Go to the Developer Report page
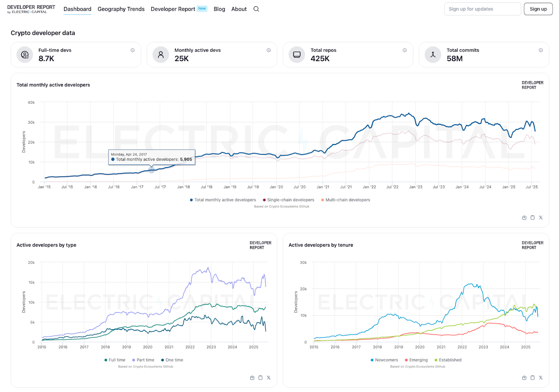The height and width of the screenshot is (392, 559). click(x=173, y=9)
